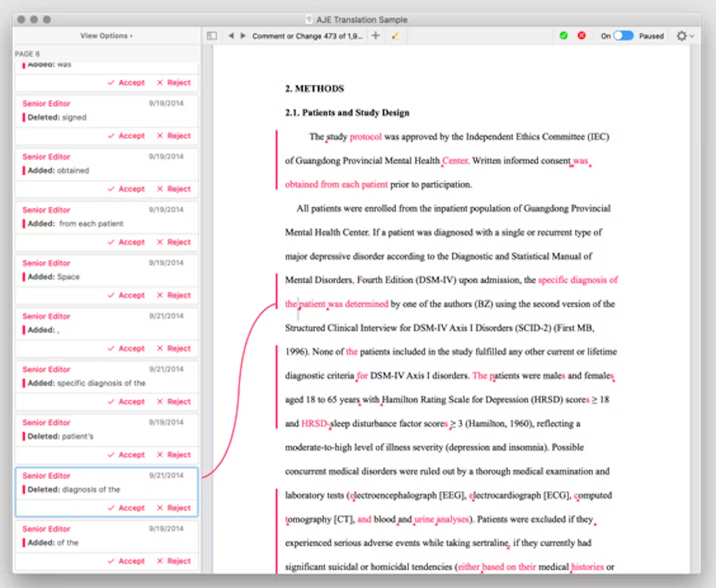Add a new comment with plus icon
Screen dimensions: 716x588
[x=375, y=36]
